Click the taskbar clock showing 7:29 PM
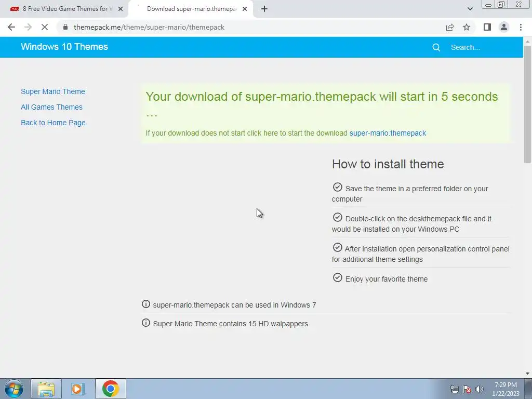This screenshot has height=399, width=532. point(506,389)
